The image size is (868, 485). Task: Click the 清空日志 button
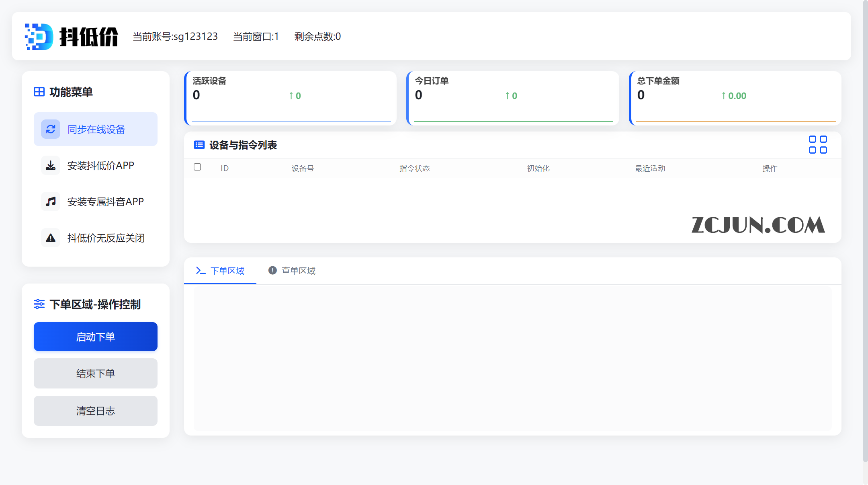point(95,411)
